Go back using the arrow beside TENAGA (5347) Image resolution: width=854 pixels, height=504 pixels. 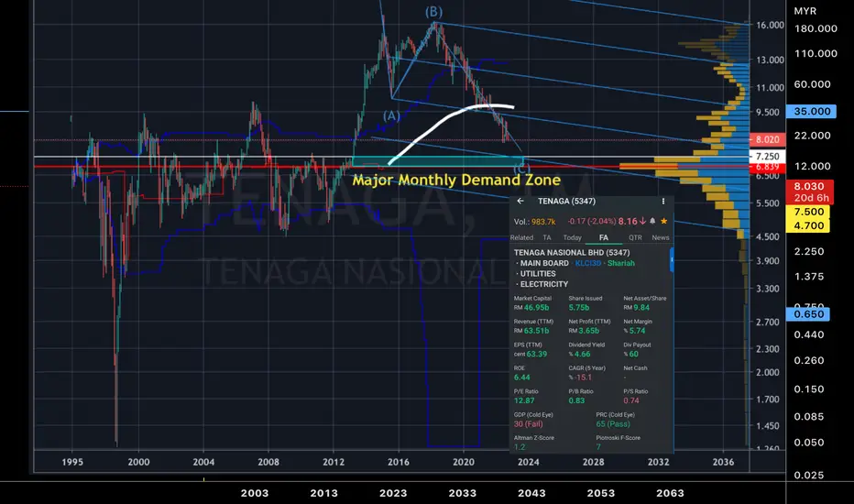tap(520, 201)
